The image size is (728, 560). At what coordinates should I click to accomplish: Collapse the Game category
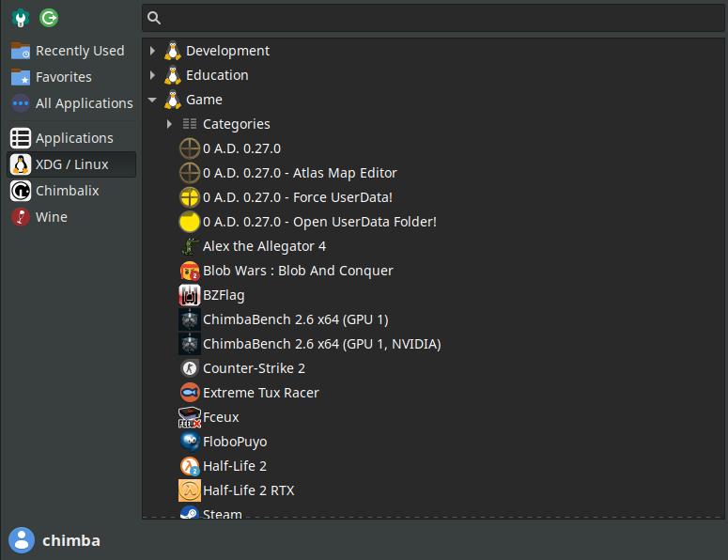tap(153, 100)
